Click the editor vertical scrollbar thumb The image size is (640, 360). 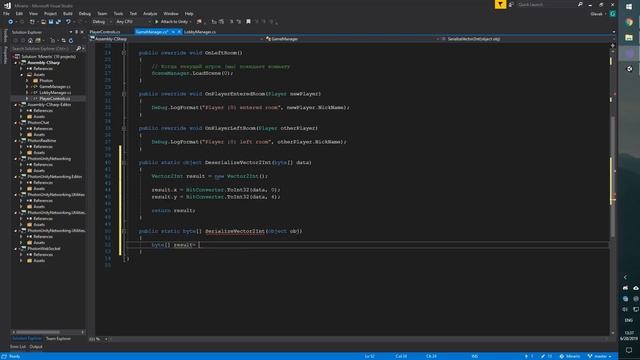click(613, 176)
